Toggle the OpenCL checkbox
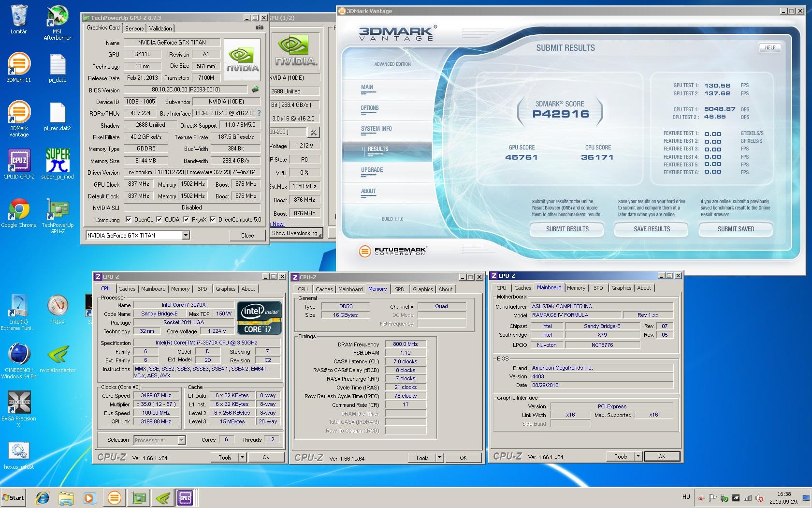 pos(129,220)
